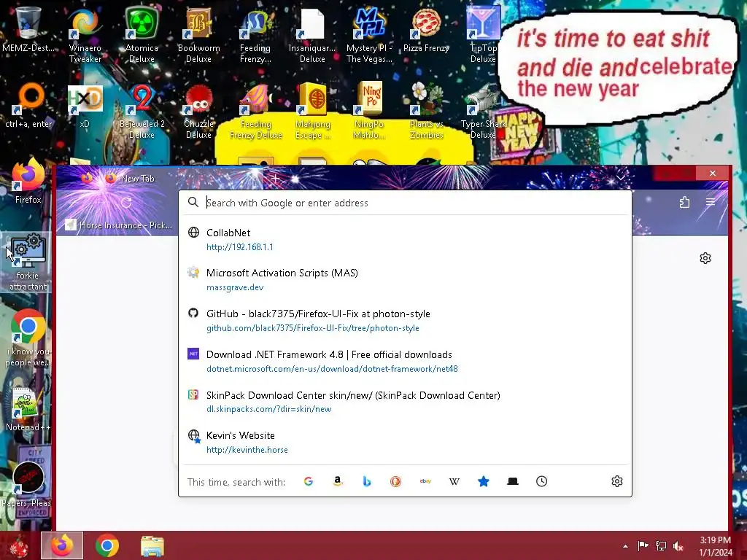Viewport: 747px width, 560px height.
Task: Select the Mahjong Escape desktop shortcut
Action: click(x=312, y=111)
